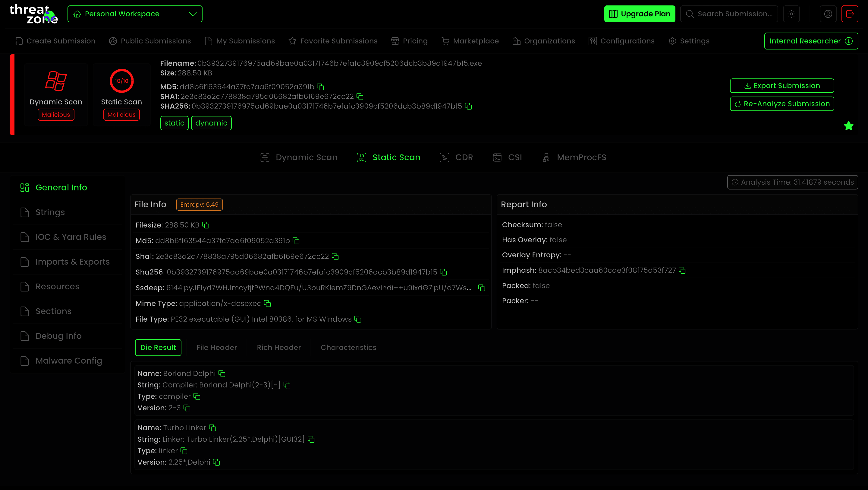Click the dynamic tag
The width and height of the screenshot is (868, 490).
(211, 123)
